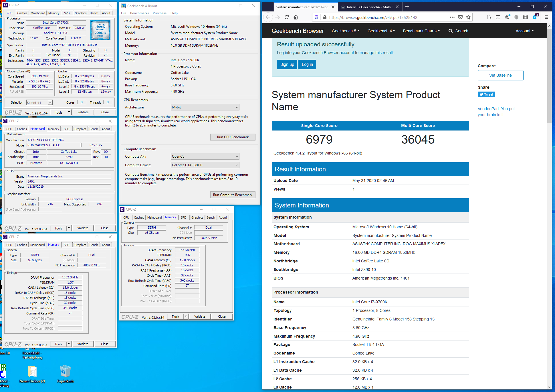The width and height of the screenshot is (555, 392).
Task: Open Firefox hamburger menu
Action: (x=546, y=17)
